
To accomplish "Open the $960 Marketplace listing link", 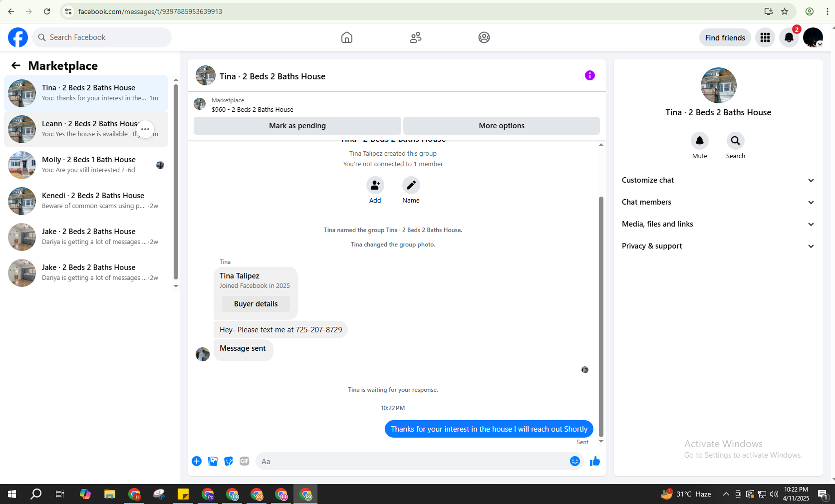I will coord(253,109).
